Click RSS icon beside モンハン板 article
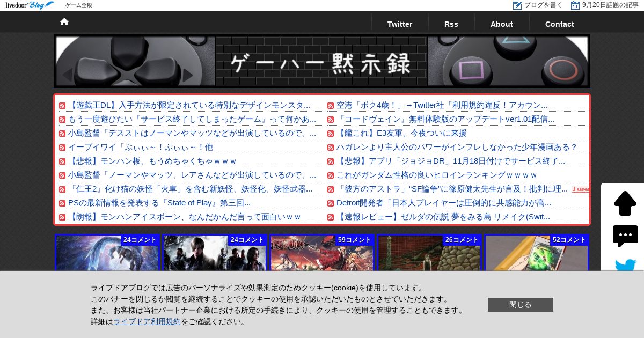644x338 pixels. click(62, 161)
